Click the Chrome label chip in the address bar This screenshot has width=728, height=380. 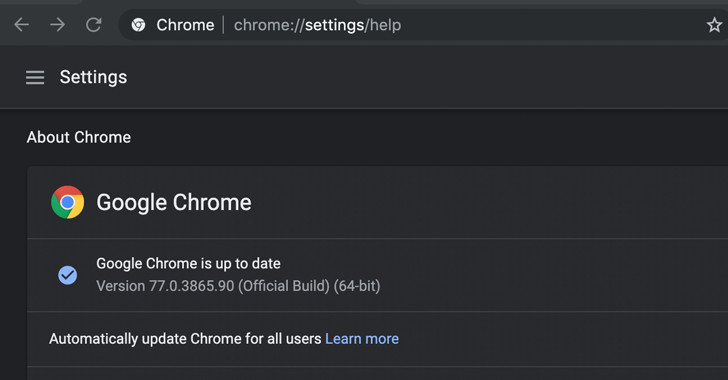coord(185,25)
